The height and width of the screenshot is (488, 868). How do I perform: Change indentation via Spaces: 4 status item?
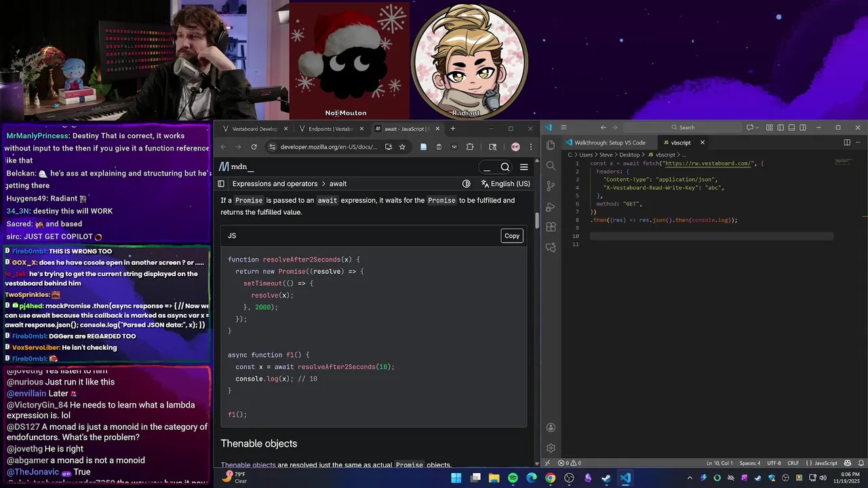click(750, 463)
